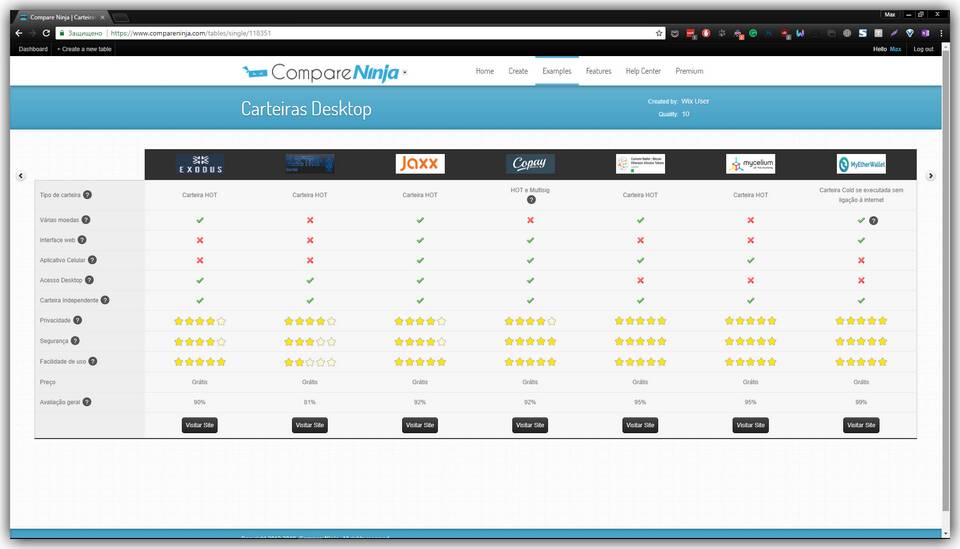
Task: Open the Chrome three-dot menu
Action: click(x=941, y=33)
